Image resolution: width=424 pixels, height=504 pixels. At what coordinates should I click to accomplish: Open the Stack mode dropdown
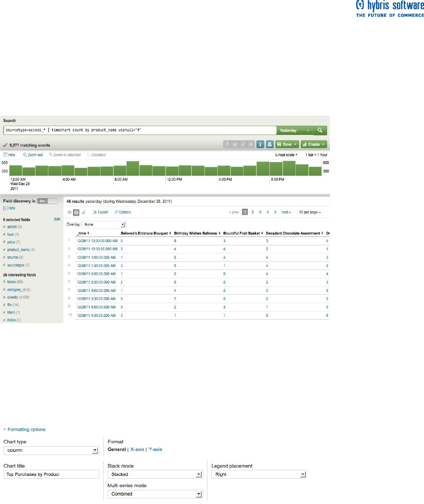click(x=155, y=475)
